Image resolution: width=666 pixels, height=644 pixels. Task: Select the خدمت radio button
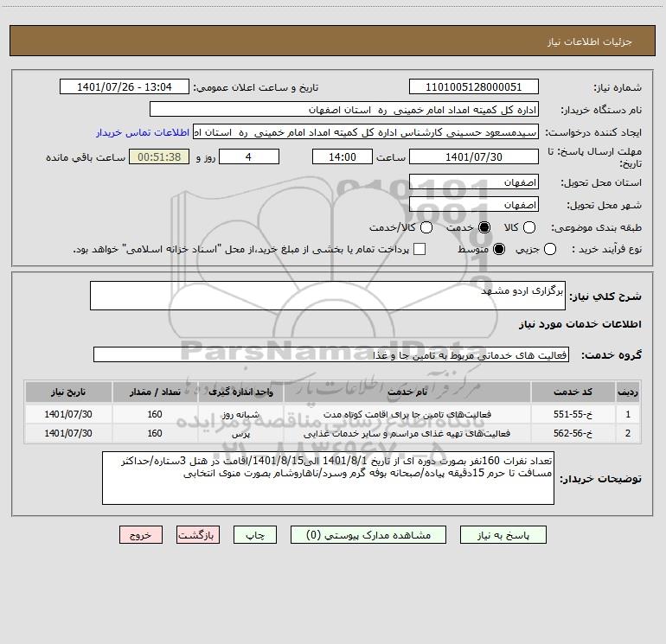click(484, 227)
